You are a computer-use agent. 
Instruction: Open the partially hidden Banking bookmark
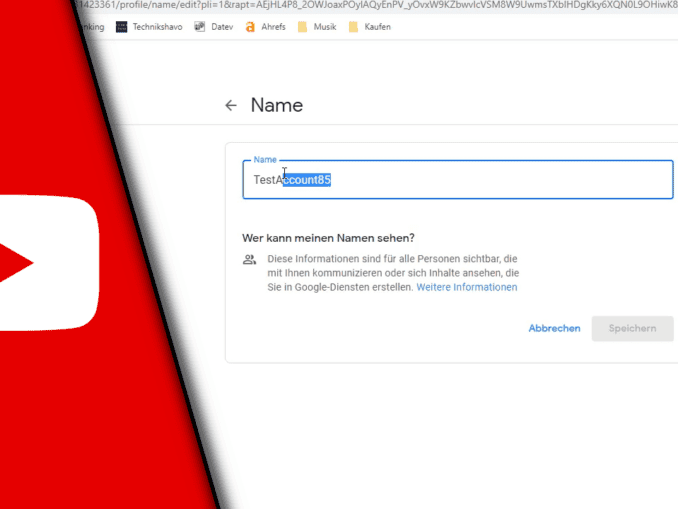tap(92, 27)
